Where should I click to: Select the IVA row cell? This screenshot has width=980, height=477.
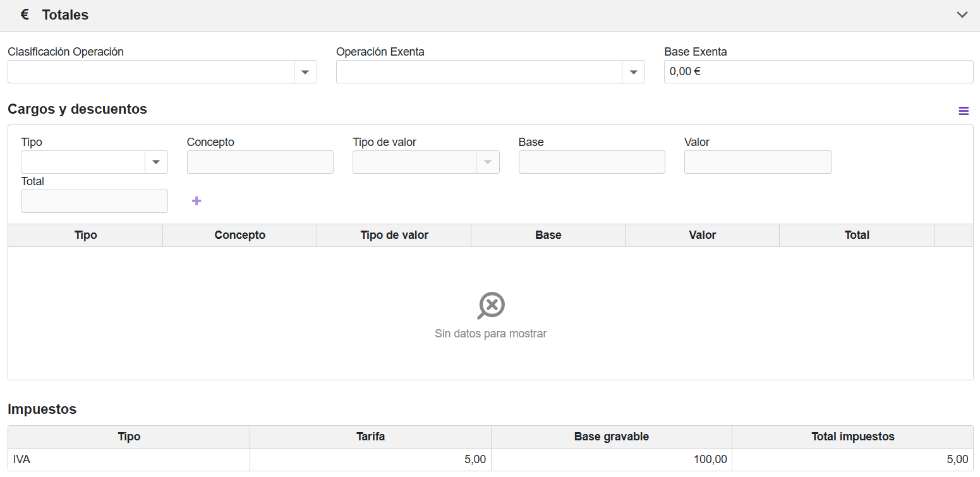(x=129, y=459)
